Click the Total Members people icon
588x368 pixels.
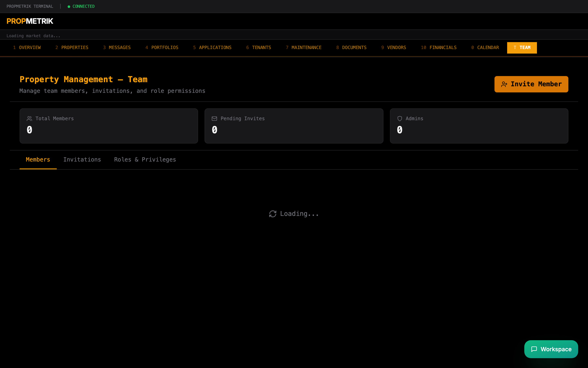pos(29,119)
